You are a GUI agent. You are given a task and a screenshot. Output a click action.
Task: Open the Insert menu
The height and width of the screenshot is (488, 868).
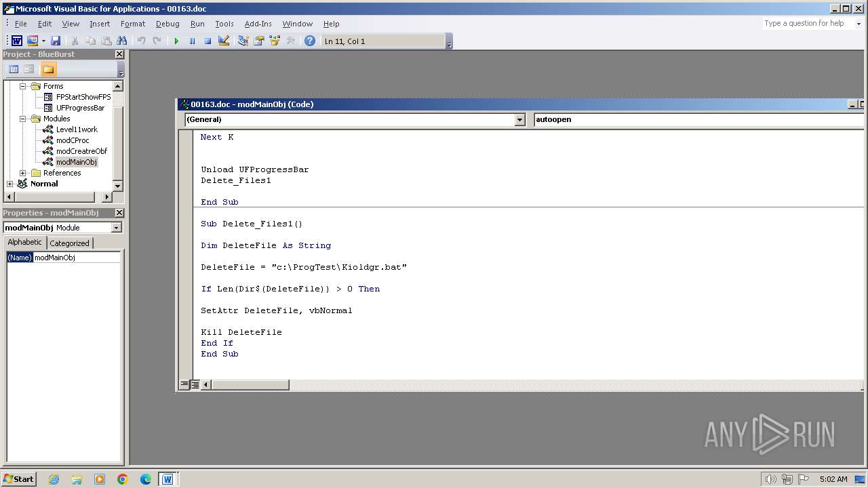[100, 24]
